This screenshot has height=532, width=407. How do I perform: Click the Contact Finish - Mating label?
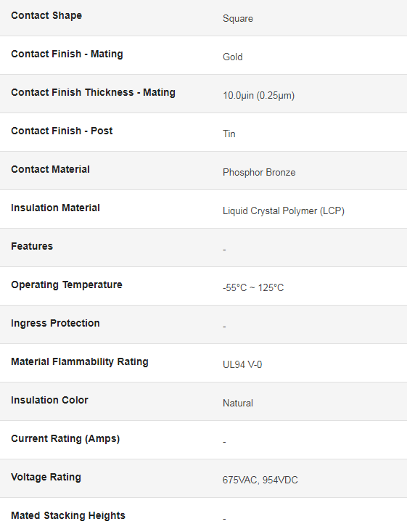tap(67, 54)
